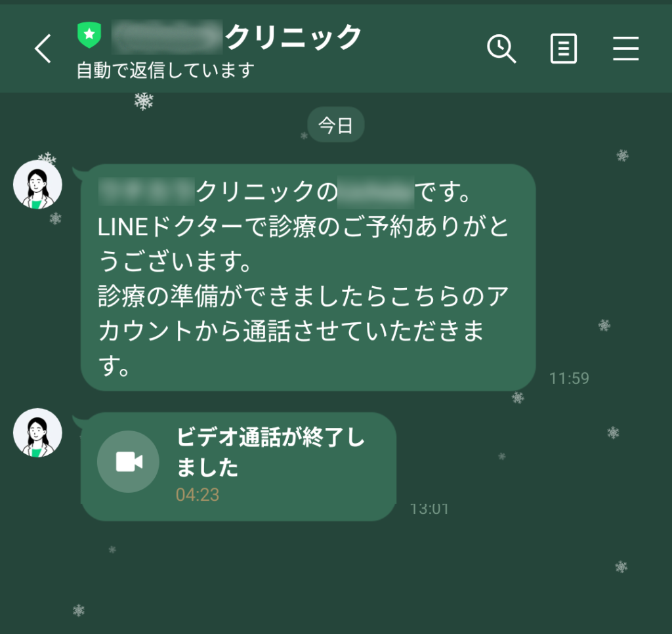Viewport: 672px width, 634px height.
Task: Click the video camera icon in the call bubble
Action: [x=128, y=461]
